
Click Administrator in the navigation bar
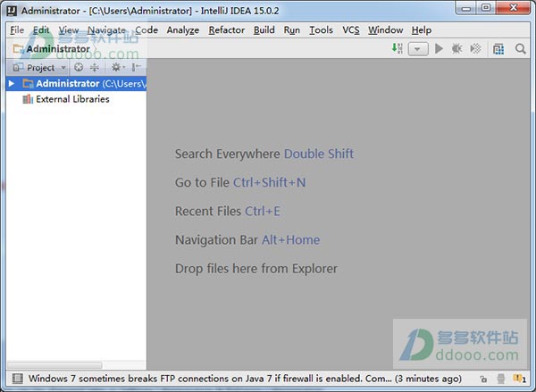(x=52, y=49)
